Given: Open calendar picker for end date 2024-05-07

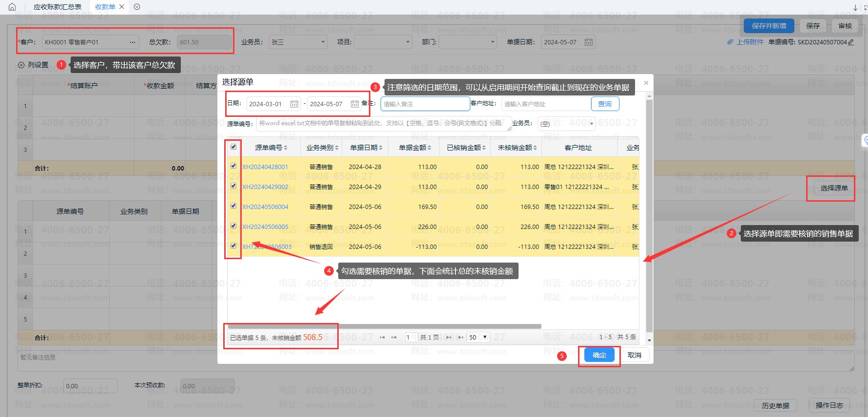Looking at the screenshot, I should coord(355,104).
